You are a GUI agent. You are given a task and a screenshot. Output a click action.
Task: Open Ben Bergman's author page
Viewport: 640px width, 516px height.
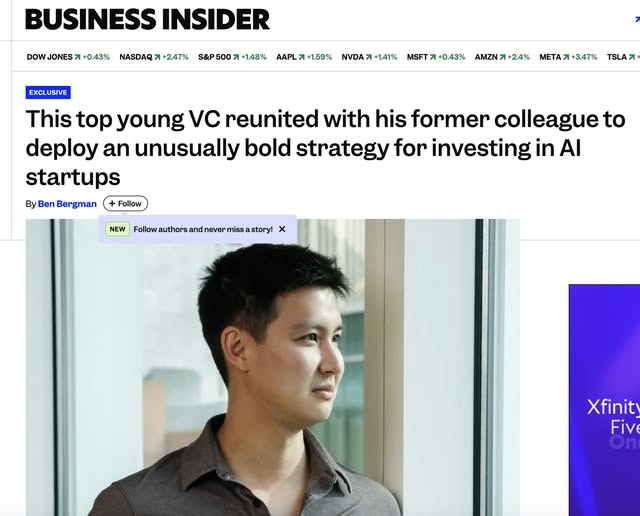[67, 204]
